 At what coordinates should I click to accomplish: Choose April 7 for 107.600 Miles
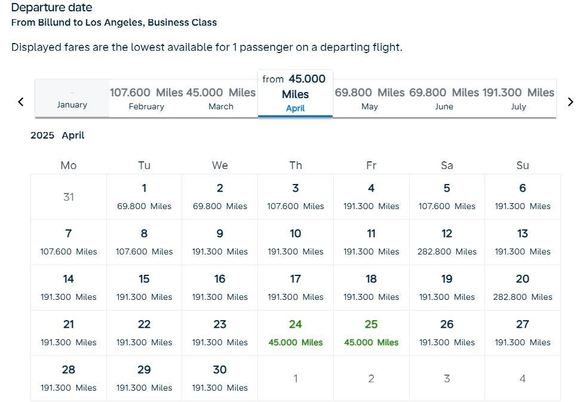[68, 242]
